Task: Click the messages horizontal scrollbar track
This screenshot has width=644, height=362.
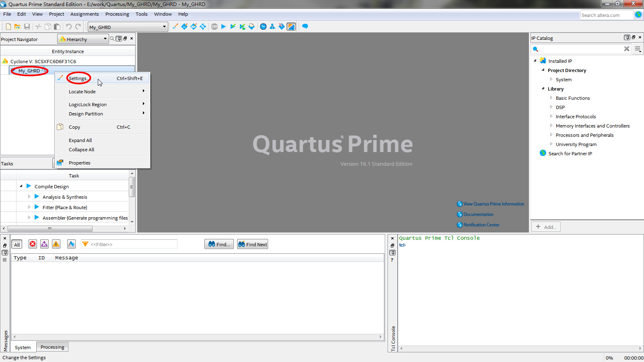Action: click(197, 337)
